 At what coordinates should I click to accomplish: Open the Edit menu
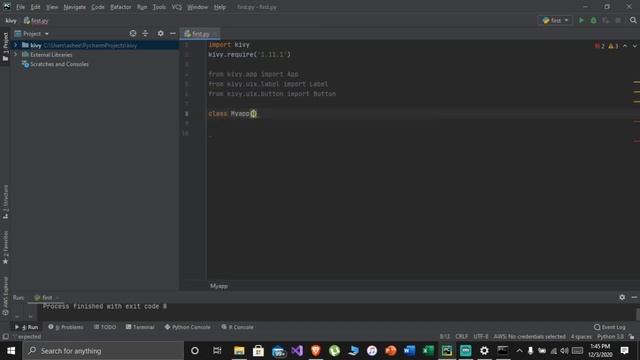(x=36, y=7)
